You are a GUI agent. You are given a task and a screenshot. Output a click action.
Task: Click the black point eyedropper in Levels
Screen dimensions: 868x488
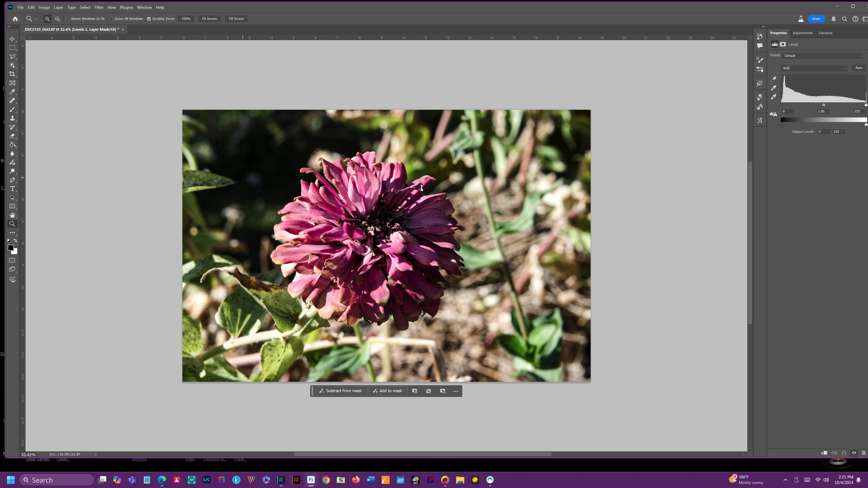[x=774, y=79]
